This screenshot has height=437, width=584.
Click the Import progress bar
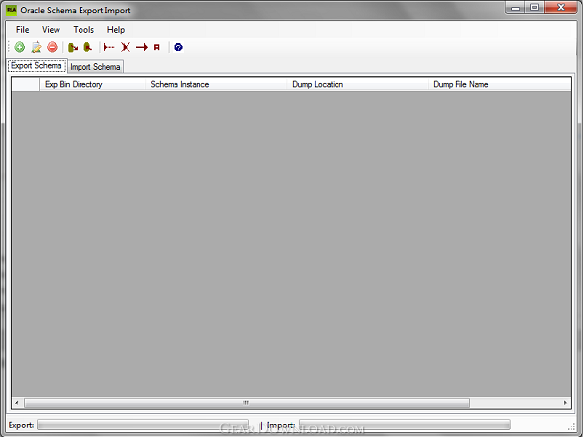point(405,425)
